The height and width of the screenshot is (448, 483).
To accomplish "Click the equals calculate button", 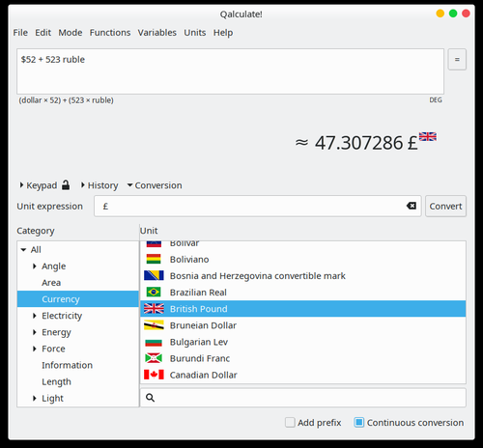I will point(457,60).
